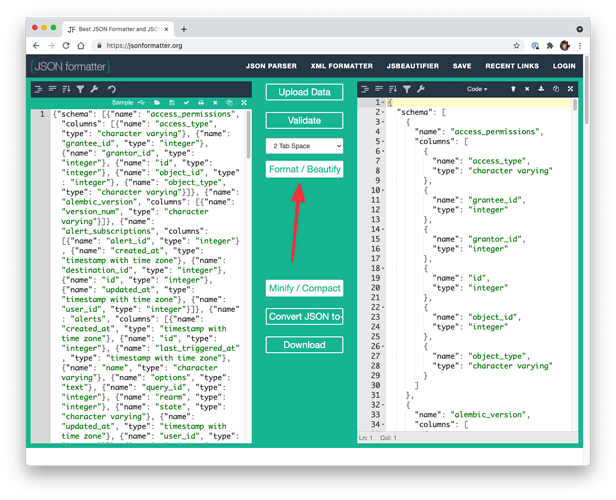Click checkmark validate icon above left editor
Image resolution: width=616 pixels, height=500 pixels.
coord(186,103)
